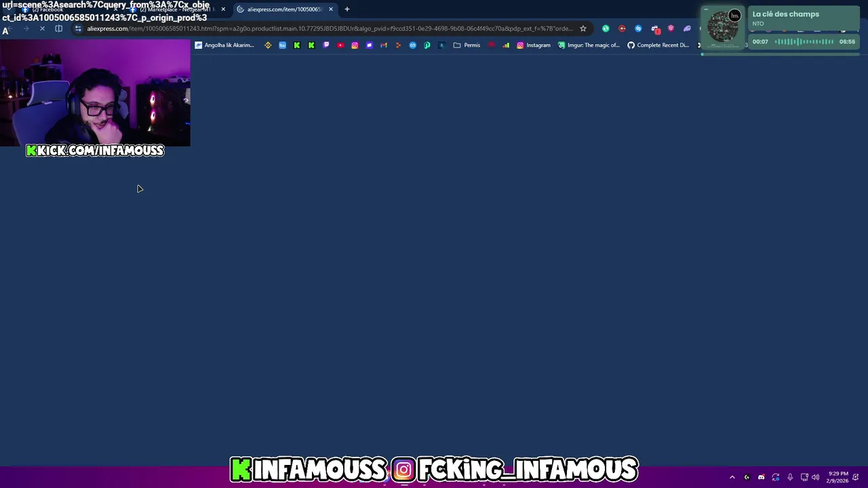Open the dark square bookmark before Permis

click(441, 45)
